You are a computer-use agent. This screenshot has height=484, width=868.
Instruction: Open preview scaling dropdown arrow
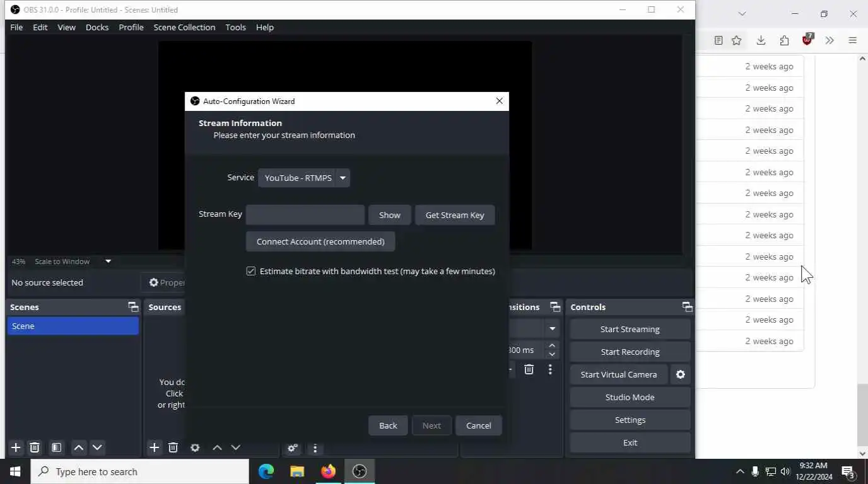(108, 261)
